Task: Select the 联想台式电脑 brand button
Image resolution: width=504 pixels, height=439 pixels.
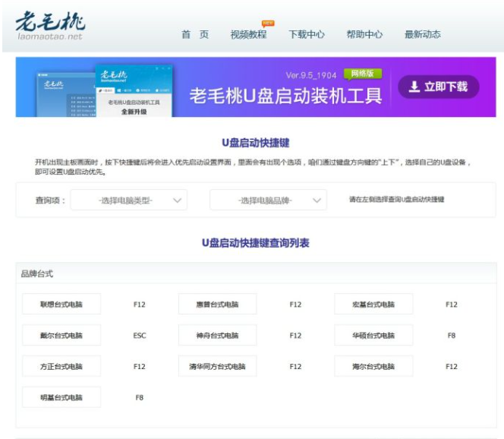Action: pyautogui.click(x=61, y=305)
